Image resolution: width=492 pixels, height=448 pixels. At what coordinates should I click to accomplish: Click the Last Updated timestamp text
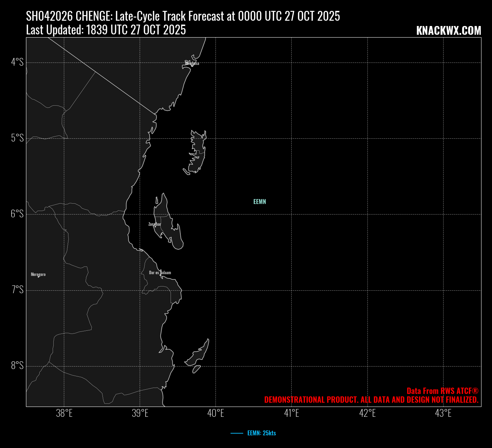click(x=106, y=30)
